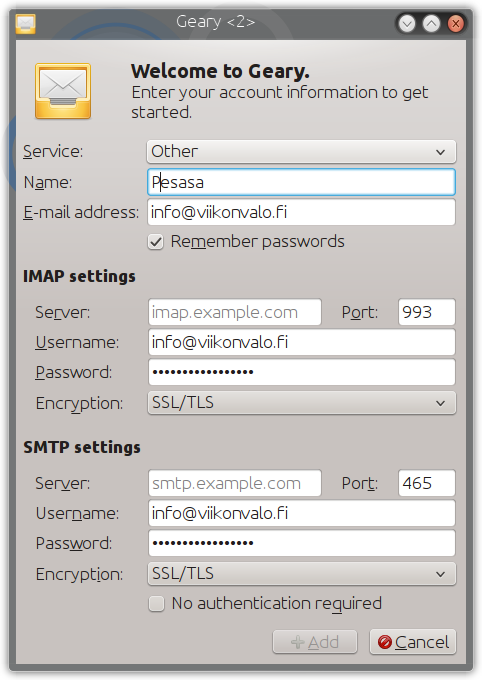The height and width of the screenshot is (680, 482).
Task: Expand the SMTP Encryption SSL/TLS dropdown
Action: point(302,574)
